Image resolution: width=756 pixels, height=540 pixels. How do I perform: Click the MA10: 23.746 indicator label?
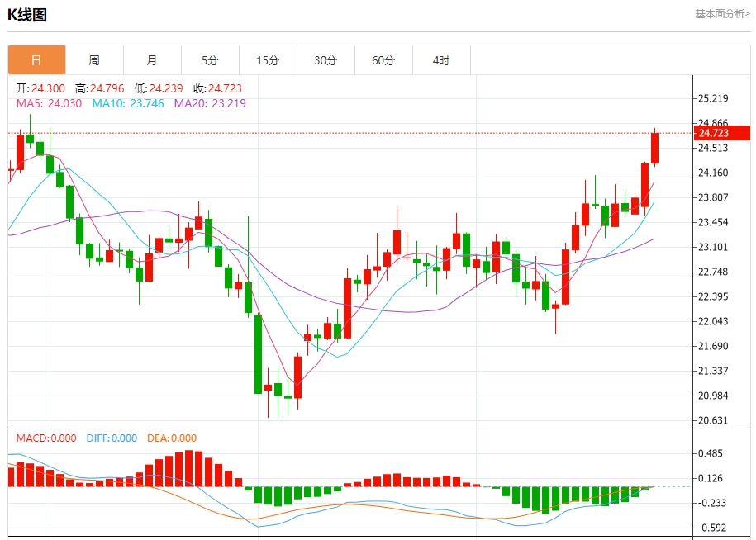pyautogui.click(x=128, y=103)
